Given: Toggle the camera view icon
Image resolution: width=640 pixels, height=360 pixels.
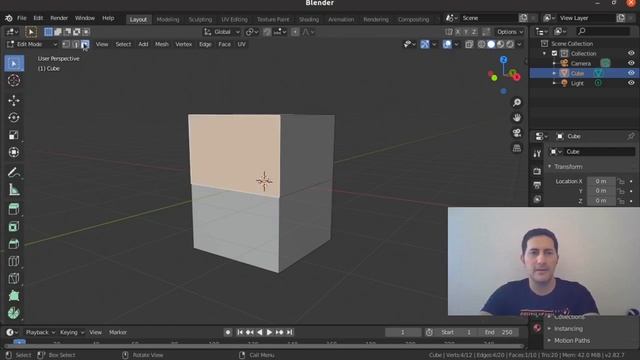Looking at the screenshot, I should point(517,133).
